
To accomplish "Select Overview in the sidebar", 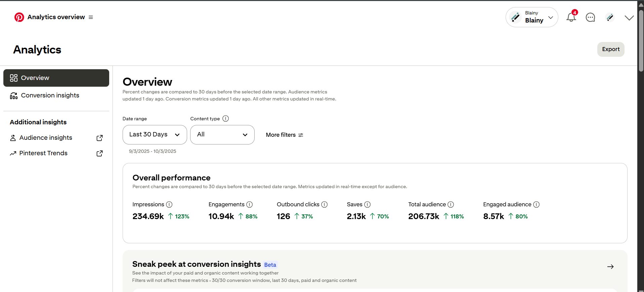I will [56, 78].
